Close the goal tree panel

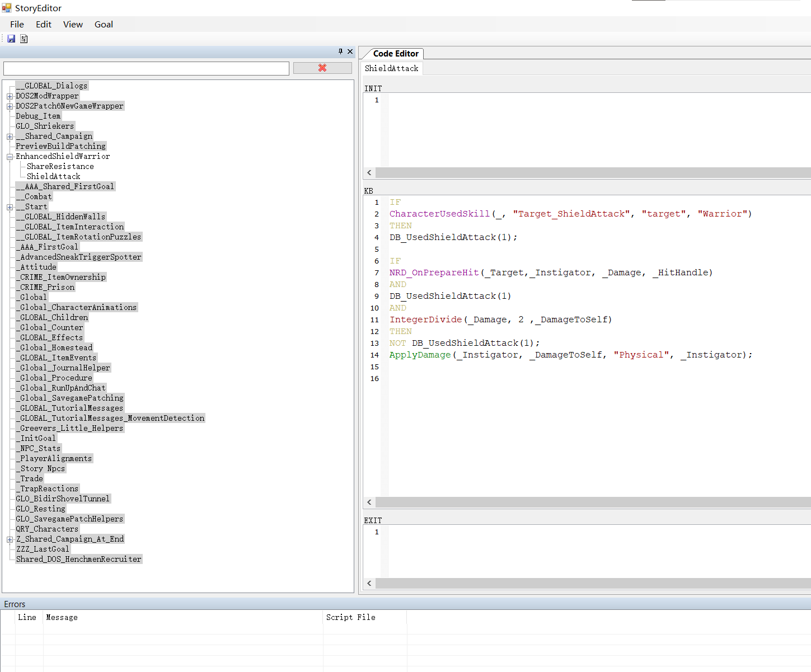(x=350, y=51)
